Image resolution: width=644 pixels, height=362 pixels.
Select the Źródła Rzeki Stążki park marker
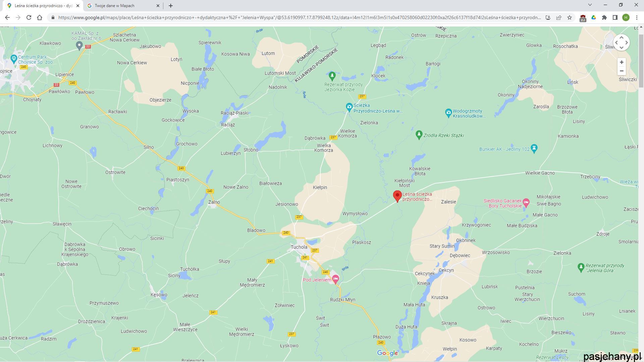(x=419, y=135)
